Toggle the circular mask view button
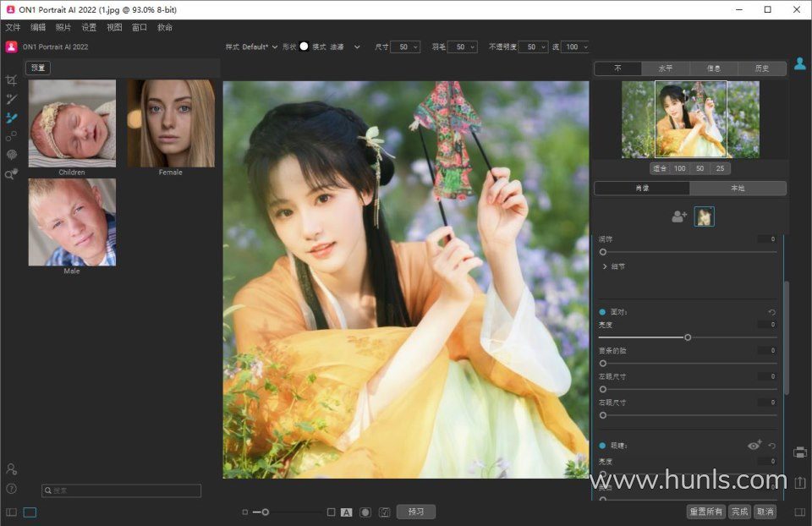This screenshot has height=526, width=812. point(365,512)
